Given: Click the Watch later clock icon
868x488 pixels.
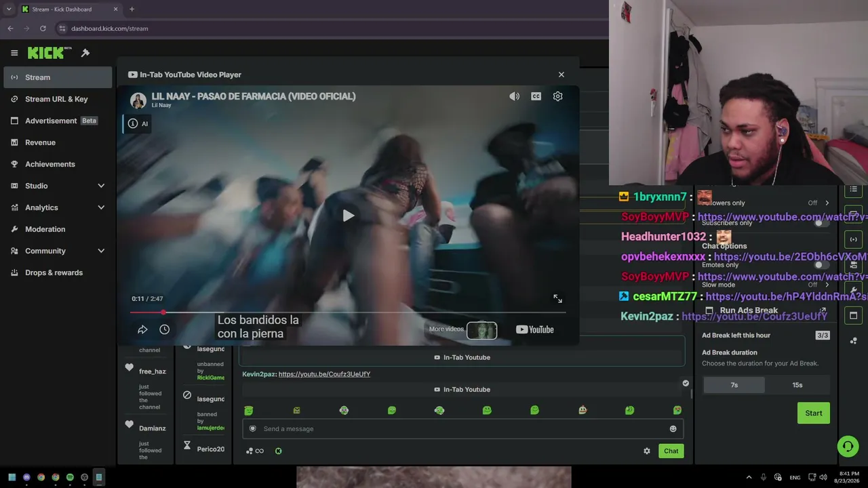Looking at the screenshot, I should tap(164, 329).
